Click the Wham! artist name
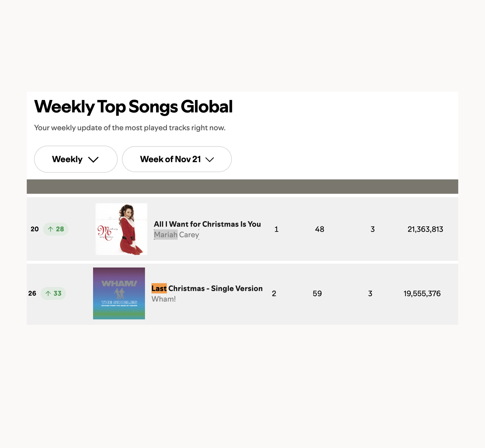This screenshot has height=448, width=485. (164, 298)
